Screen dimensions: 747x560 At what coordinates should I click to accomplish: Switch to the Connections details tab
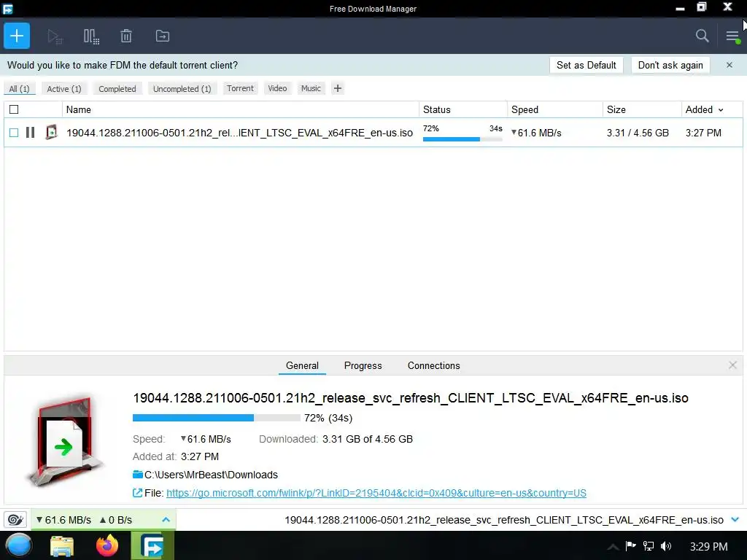click(x=433, y=365)
